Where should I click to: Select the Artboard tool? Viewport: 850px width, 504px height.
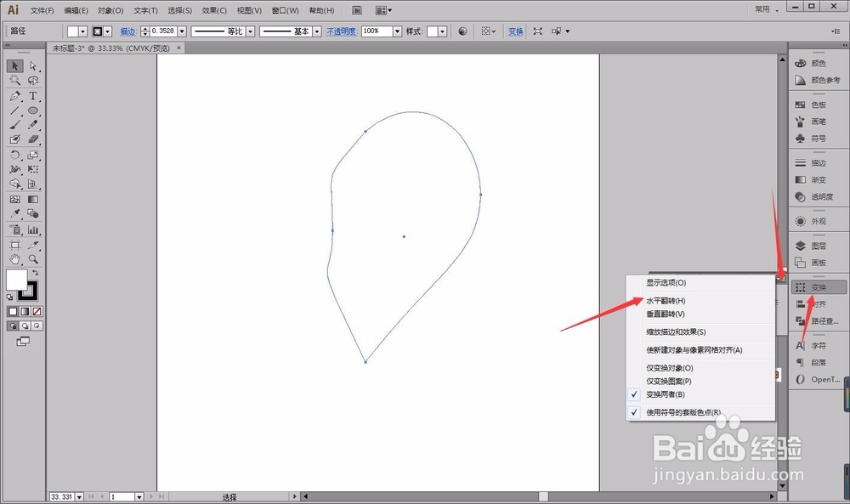tap(14, 245)
